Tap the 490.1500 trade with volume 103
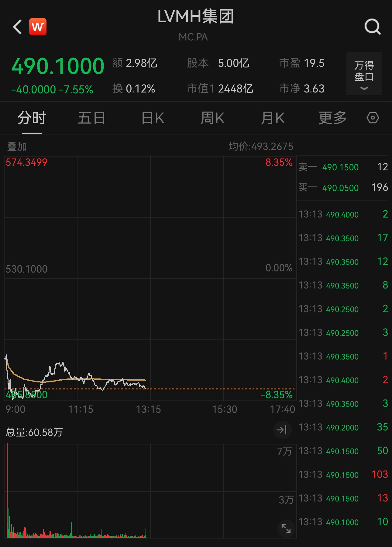 [x=343, y=475]
